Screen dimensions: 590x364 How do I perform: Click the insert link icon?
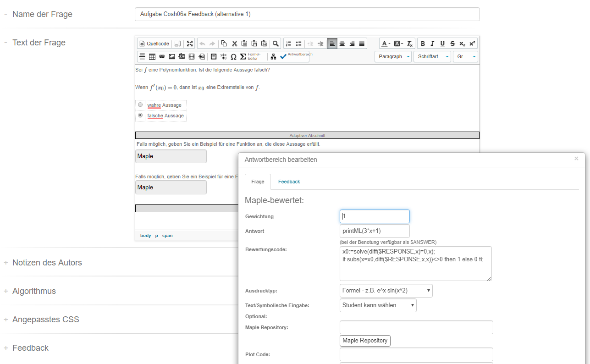(x=162, y=57)
